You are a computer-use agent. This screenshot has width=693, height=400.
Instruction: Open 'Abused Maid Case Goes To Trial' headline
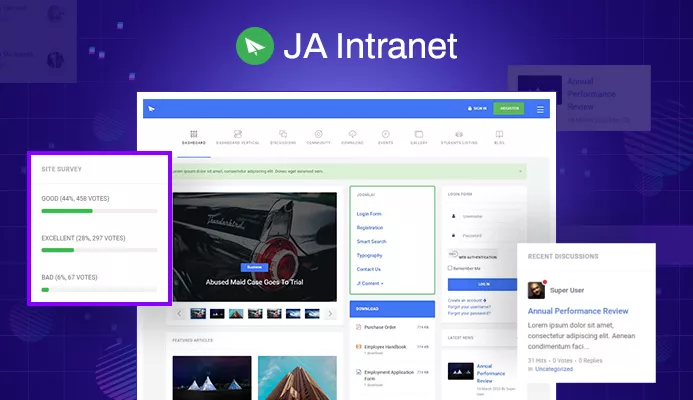click(x=255, y=282)
